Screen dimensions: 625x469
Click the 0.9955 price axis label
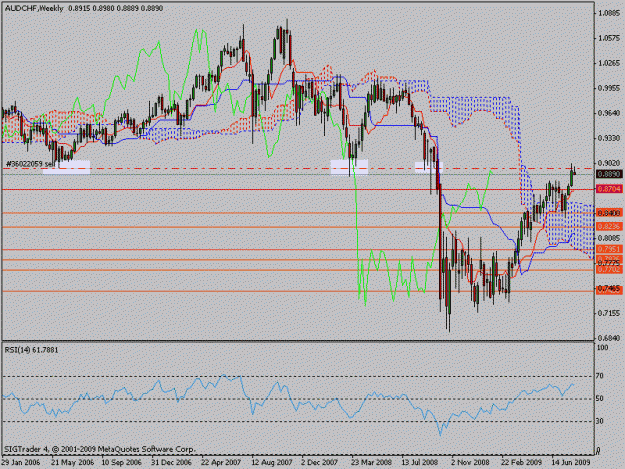pos(609,88)
